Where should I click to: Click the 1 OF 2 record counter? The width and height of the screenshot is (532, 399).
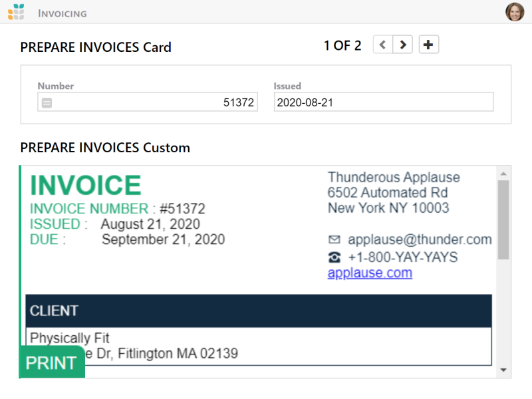[342, 46]
